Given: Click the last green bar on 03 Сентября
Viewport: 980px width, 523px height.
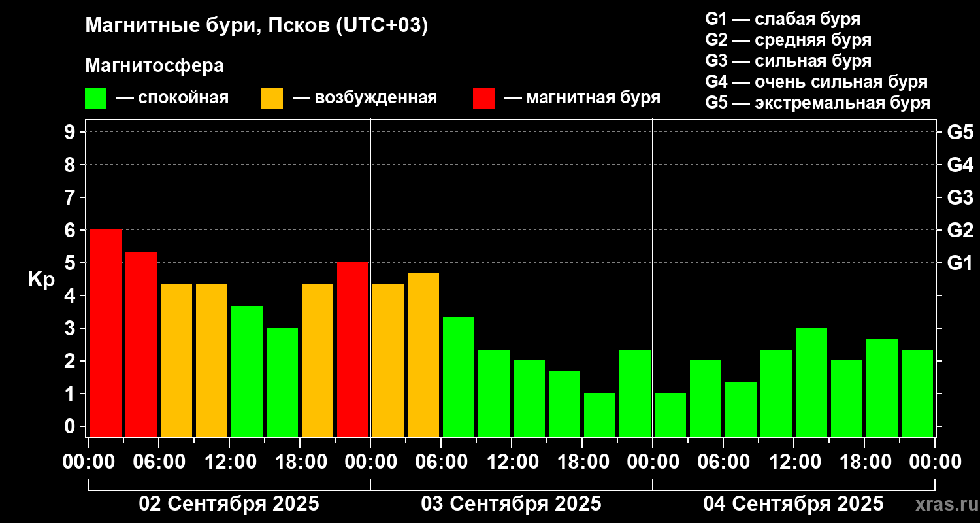Looking at the screenshot, I should [x=635, y=394].
